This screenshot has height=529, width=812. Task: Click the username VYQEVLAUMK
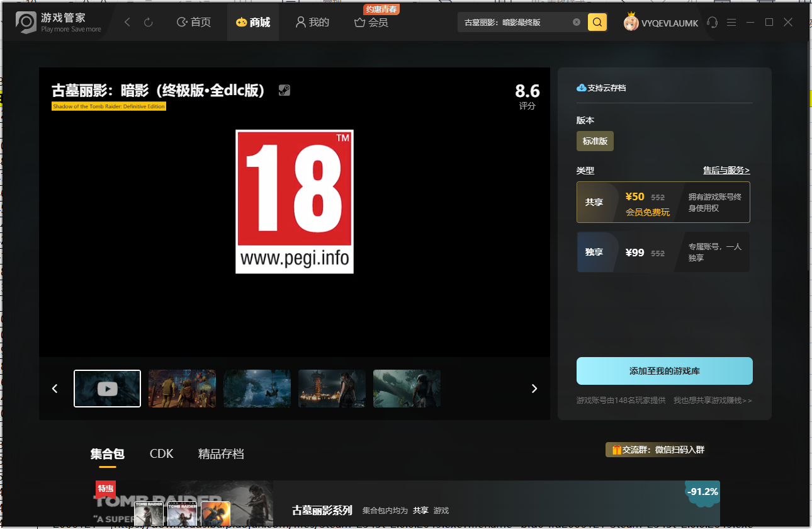tap(670, 23)
